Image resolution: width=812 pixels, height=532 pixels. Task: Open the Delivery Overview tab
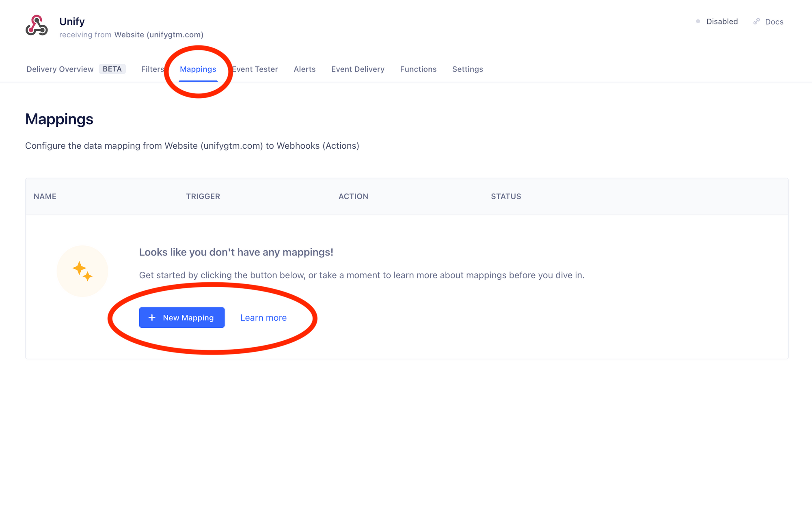[x=60, y=69]
